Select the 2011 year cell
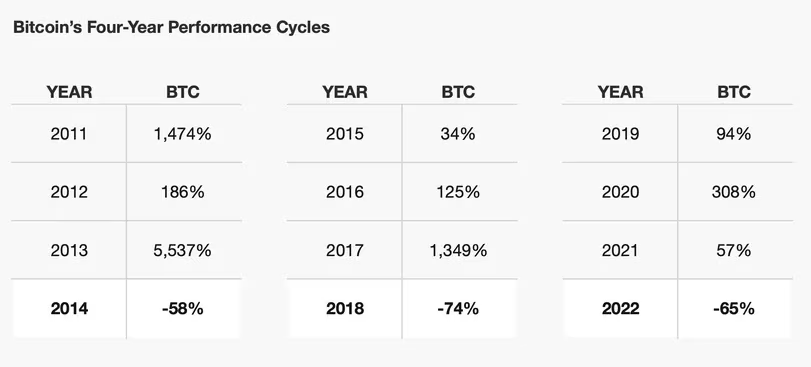This screenshot has height=367, width=811. coord(69,134)
